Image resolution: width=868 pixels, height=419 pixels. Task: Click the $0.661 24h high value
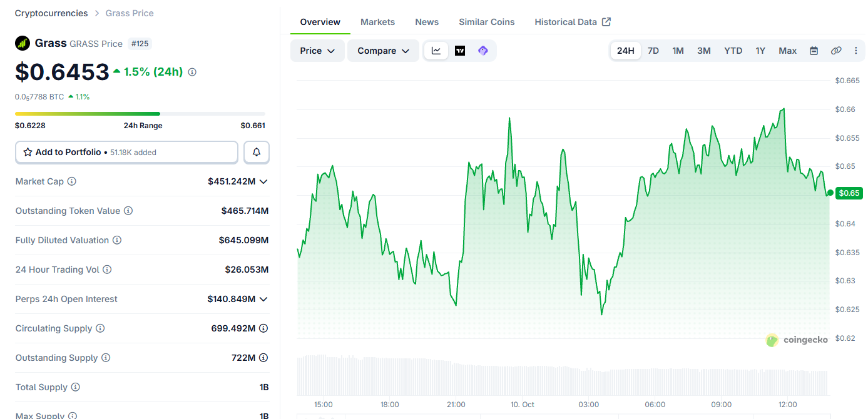(x=253, y=126)
